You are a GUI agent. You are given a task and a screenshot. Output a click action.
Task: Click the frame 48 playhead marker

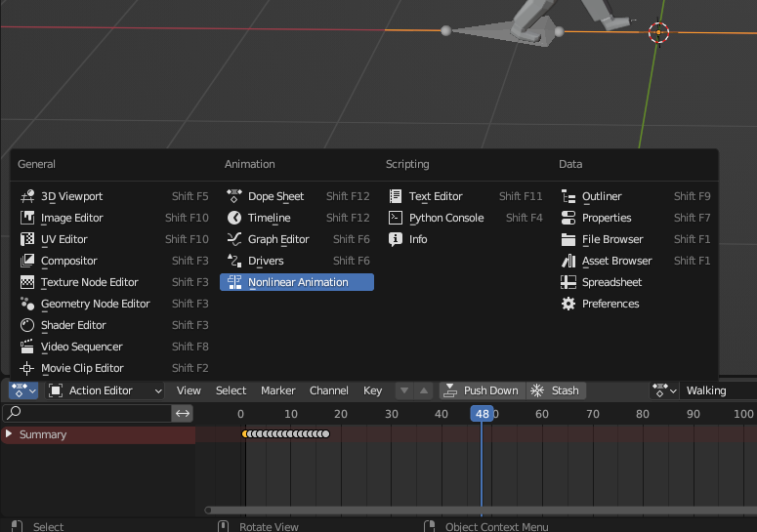click(x=481, y=414)
